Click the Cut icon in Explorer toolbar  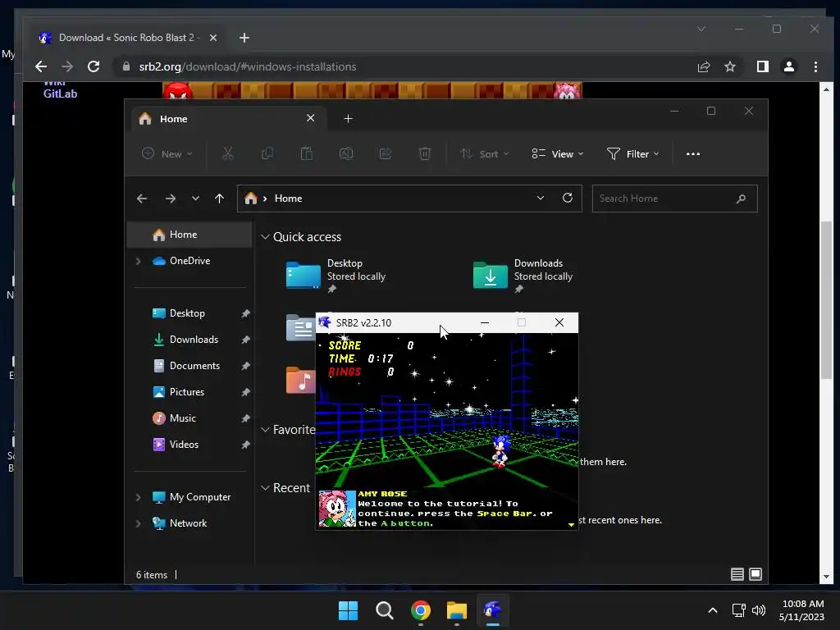coord(228,153)
